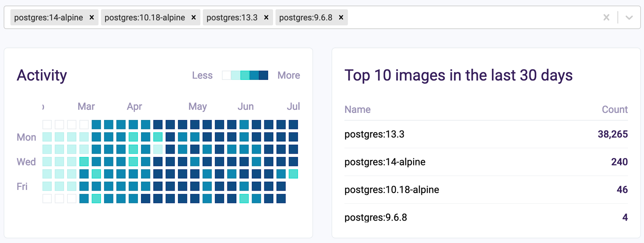Click the Name column header
644x243 pixels.
pyautogui.click(x=357, y=109)
